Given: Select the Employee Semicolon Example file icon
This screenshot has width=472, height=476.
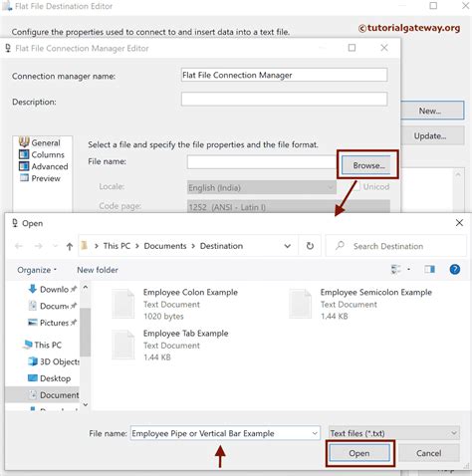Looking at the screenshot, I should pos(301,304).
